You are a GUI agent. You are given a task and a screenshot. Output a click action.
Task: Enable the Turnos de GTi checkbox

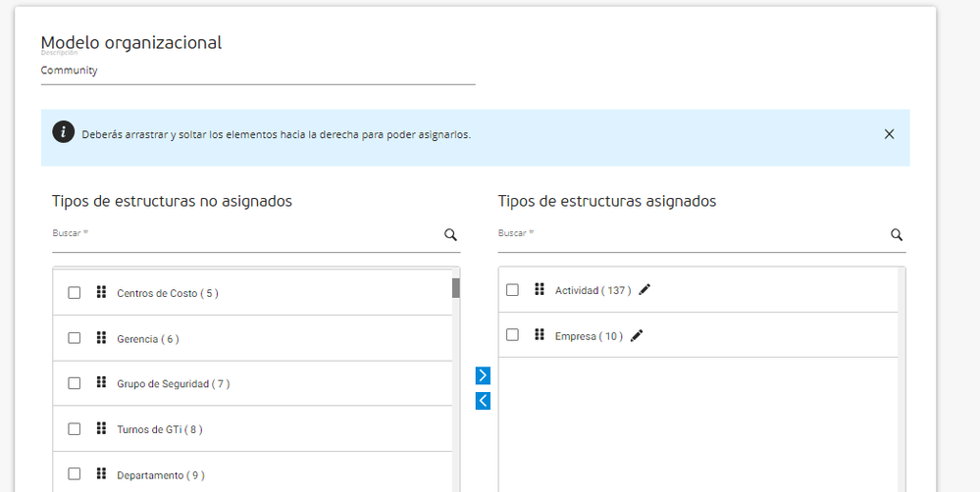75,429
